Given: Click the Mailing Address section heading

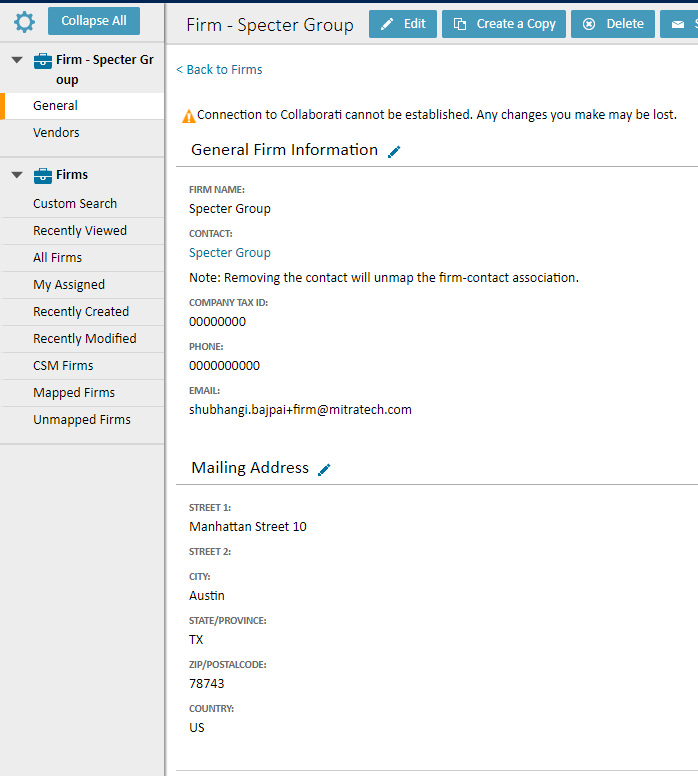Looking at the screenshot, I should [x=250, y=468].
